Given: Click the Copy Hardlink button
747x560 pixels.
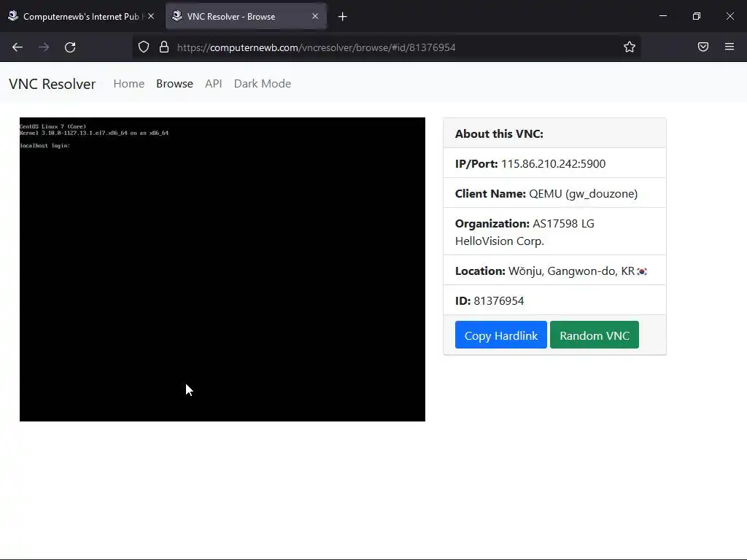Looking at the screenshot, I should 500,335.
